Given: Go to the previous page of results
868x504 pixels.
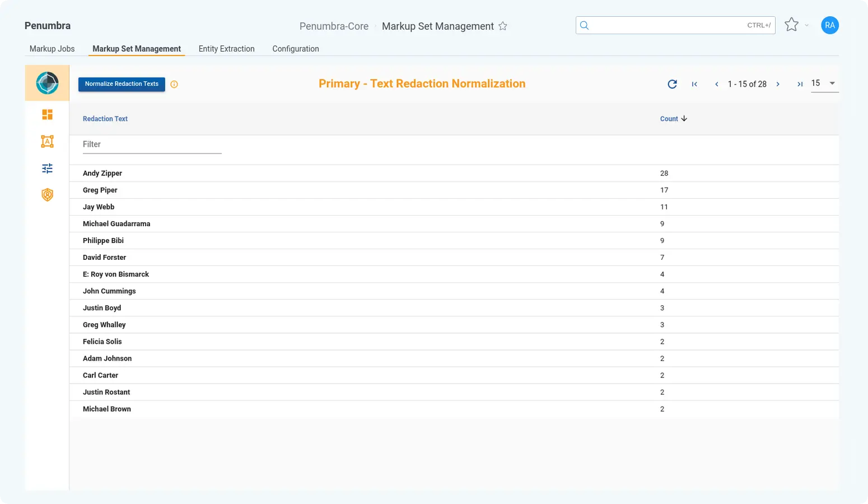Looking at the screenshot, I should [716, 84].
